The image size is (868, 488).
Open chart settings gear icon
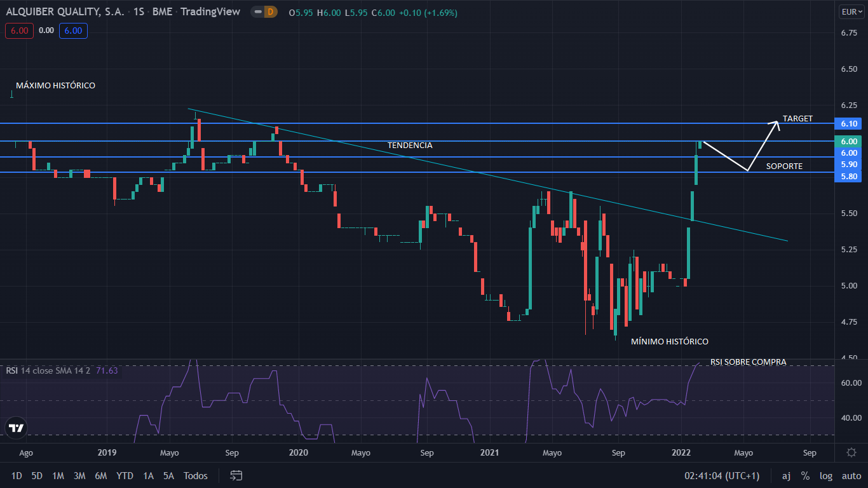(851, 452)
